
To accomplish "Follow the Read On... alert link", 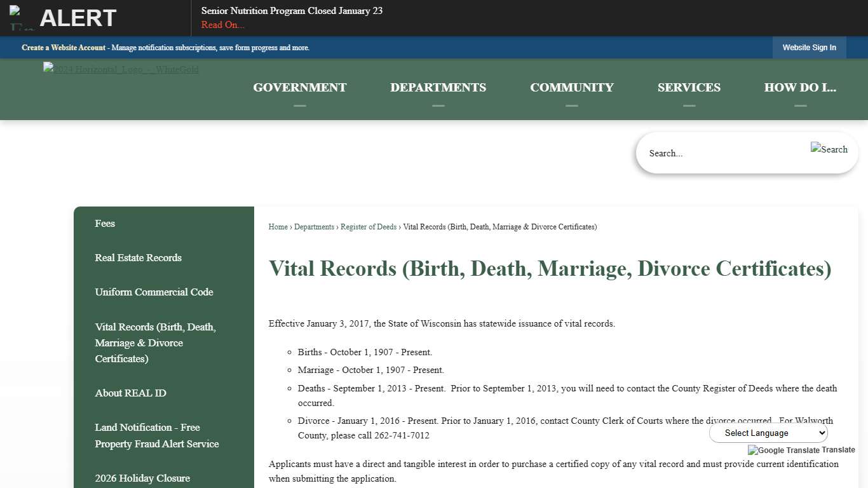I will tap(222, 25).
